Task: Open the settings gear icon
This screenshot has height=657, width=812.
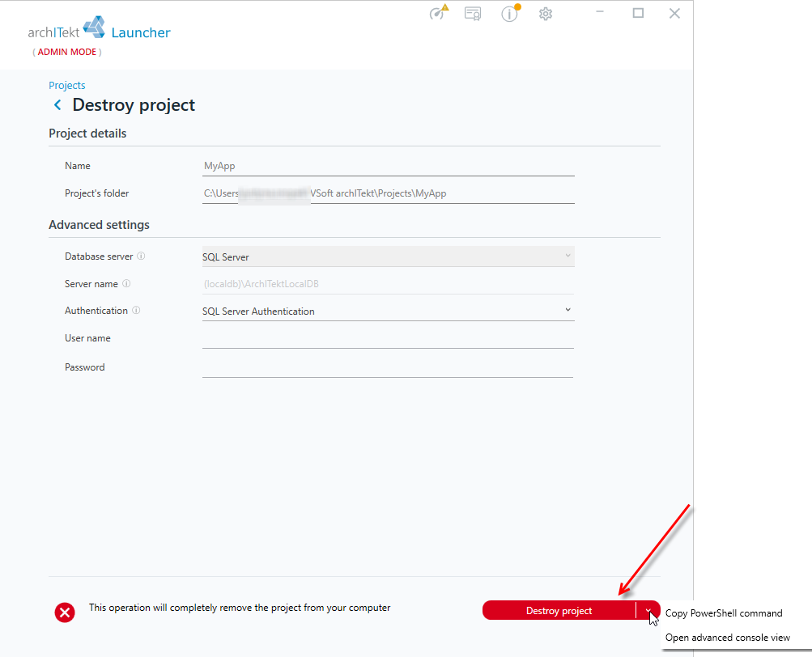Action: (546, 14)
